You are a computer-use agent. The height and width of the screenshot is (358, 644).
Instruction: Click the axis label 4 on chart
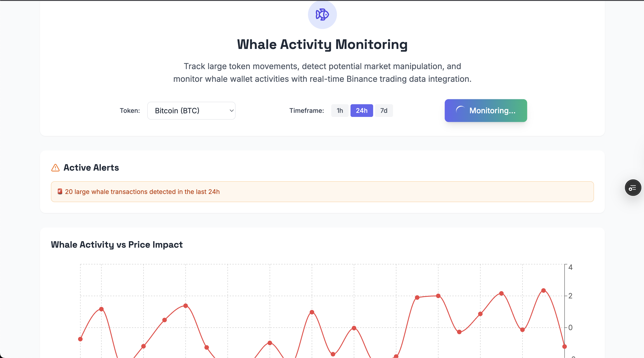(570, 267)
